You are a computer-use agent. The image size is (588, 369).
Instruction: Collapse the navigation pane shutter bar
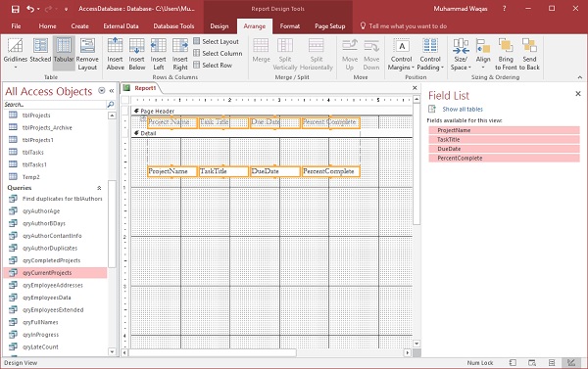point(112,91)
